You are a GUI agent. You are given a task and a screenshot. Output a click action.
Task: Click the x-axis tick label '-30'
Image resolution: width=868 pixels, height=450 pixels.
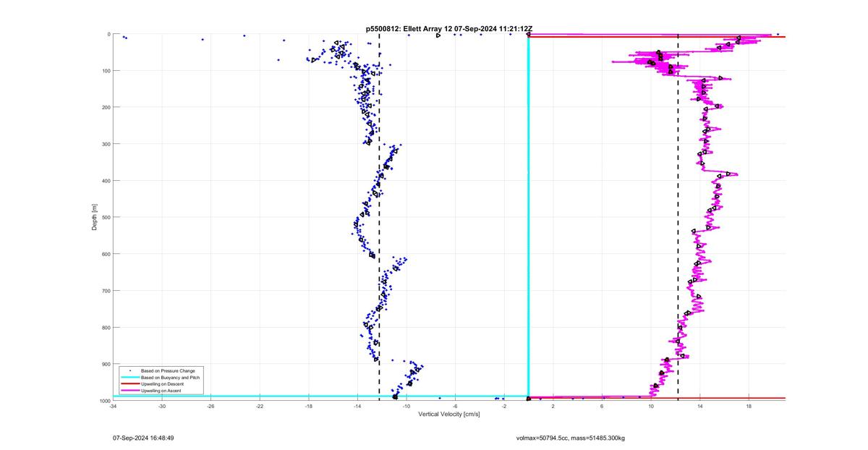coord(162,407)
